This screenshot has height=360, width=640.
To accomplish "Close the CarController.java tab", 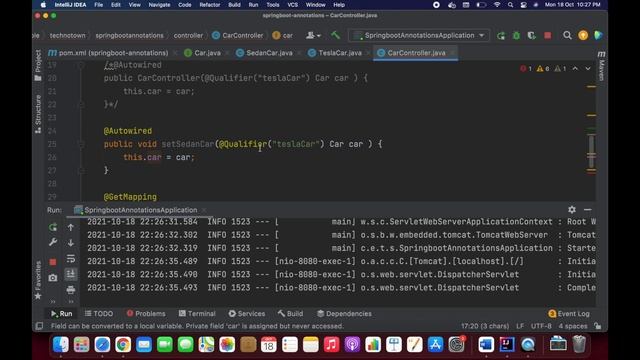I will (x=452, y=53).
